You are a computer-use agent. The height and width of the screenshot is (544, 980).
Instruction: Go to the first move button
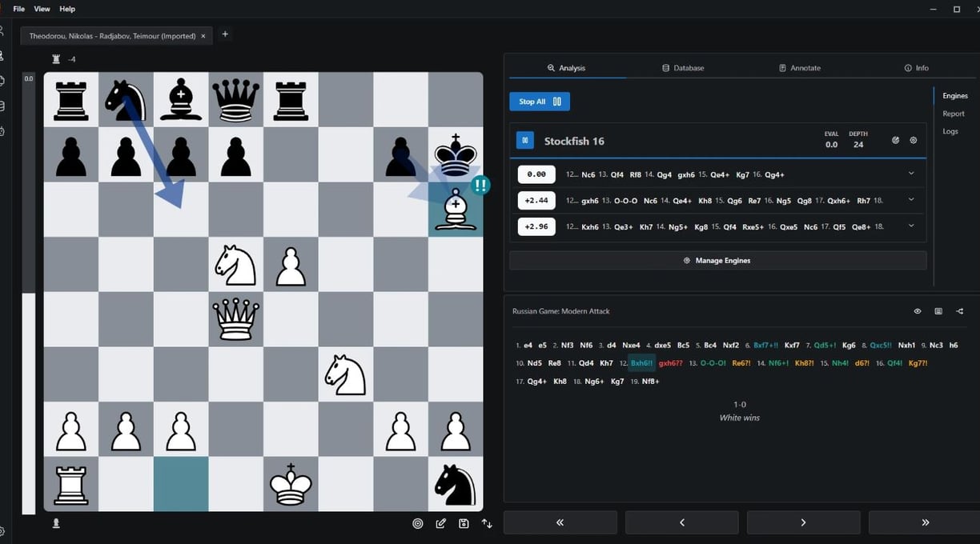point(560,522)
